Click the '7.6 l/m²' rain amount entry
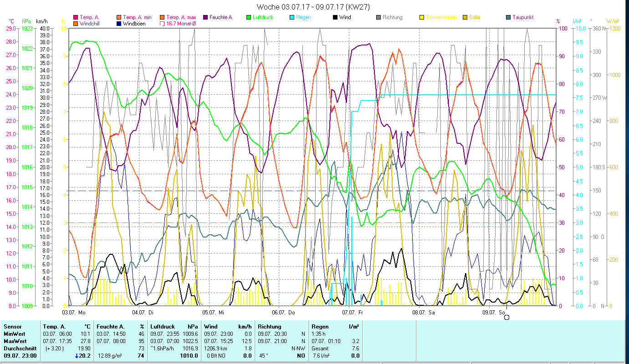629x364 pixels. click(321, 356)
